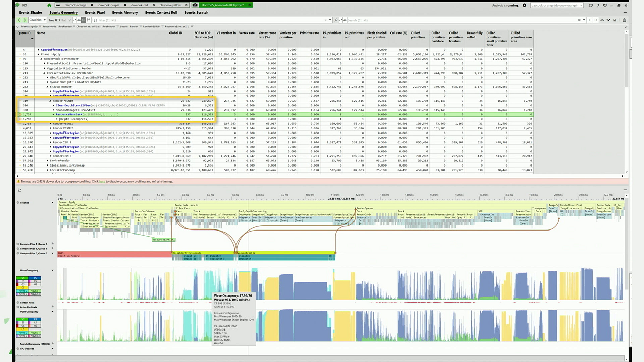Clear the Search box with X
Viewport: 644px width, 362px height.
tap(579, 20)
